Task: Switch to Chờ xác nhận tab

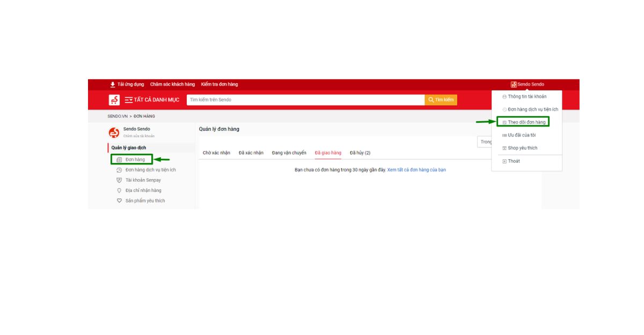Action: click(216, 153)
